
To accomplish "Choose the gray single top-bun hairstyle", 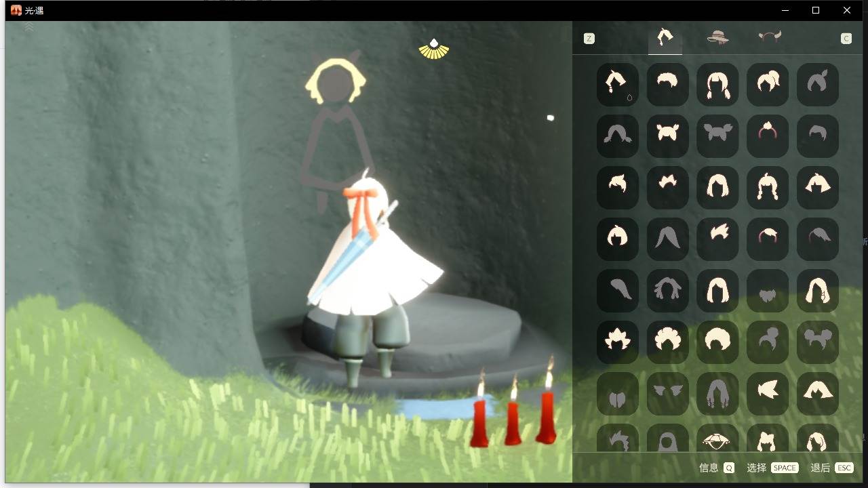I will point(768,342).
